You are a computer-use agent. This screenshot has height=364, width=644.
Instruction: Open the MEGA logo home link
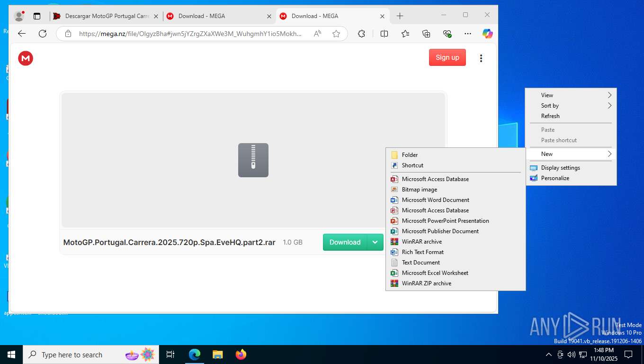click(26, 58)
